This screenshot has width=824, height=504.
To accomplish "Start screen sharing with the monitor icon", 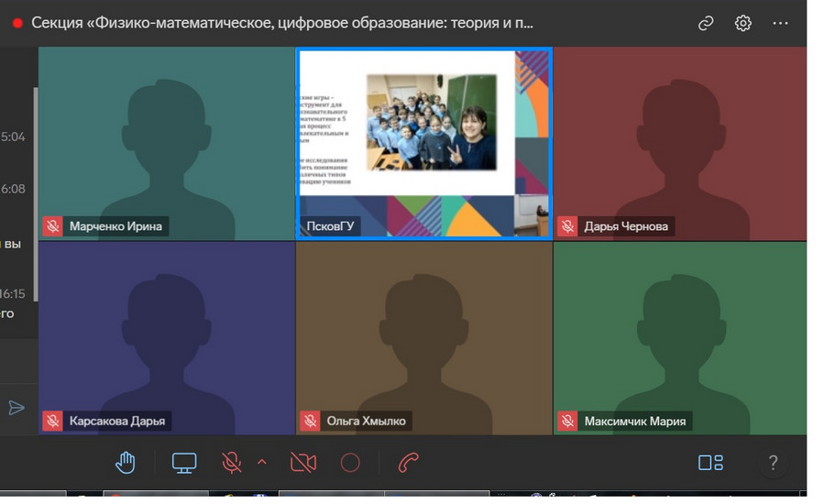I will [x=184, y=463].
